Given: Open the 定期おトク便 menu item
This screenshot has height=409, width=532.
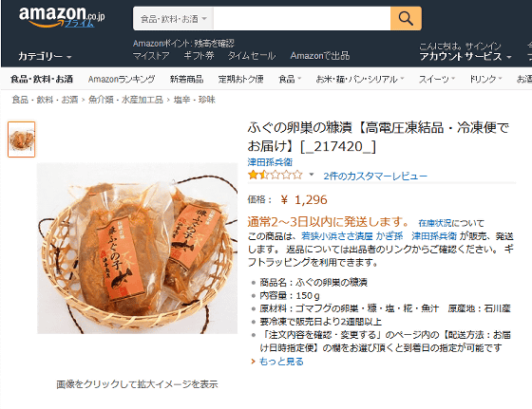Looking at the screenshot, I should click(x=241, y=80).
